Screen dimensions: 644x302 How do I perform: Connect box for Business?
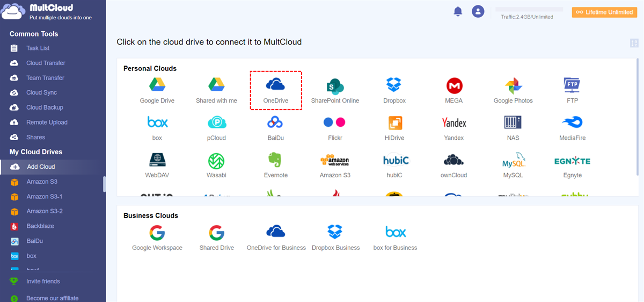[396, 238]
